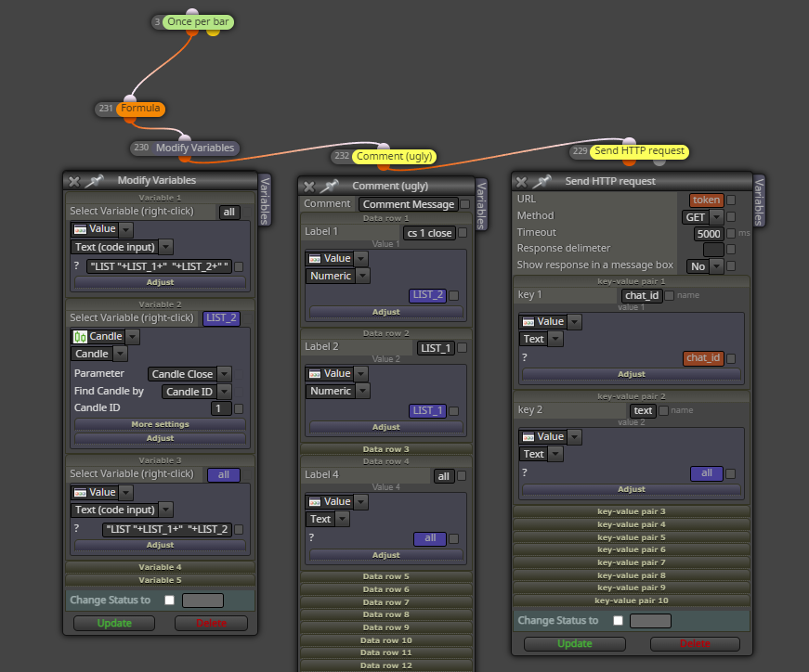Pin the Send HTTP request panel

[x=542, y=182]
